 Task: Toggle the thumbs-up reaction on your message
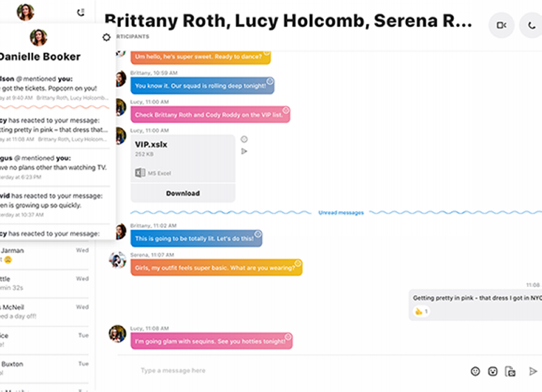pyautogui.click(x=422, y=311)
